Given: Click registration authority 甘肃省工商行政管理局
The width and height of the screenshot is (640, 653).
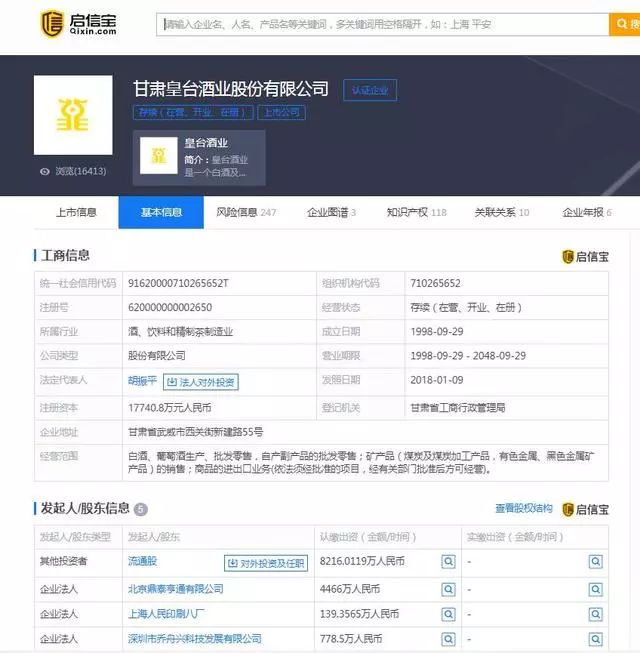Looking at the screenshot, I should (458, 408).
